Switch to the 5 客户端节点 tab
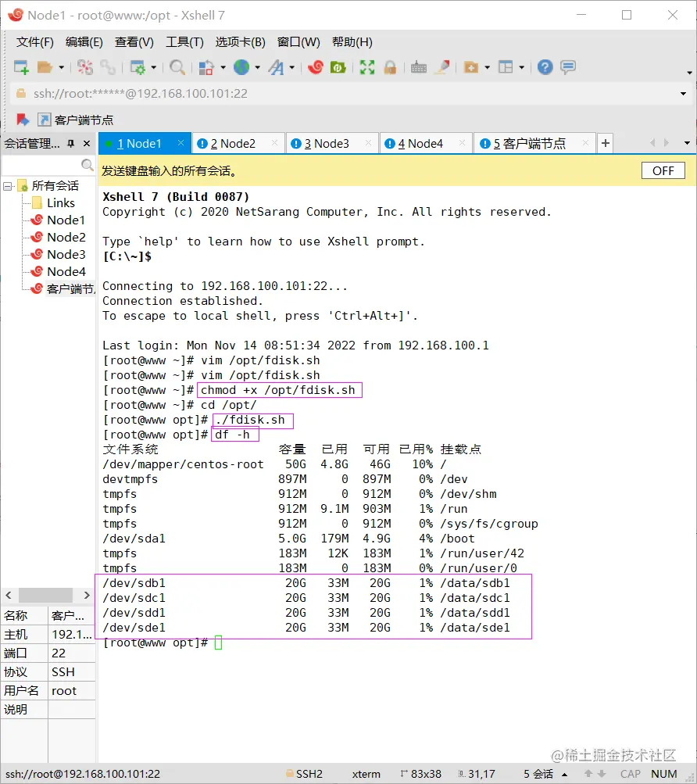The width and height of the screenshot is (697, 784). pos(534,144)
